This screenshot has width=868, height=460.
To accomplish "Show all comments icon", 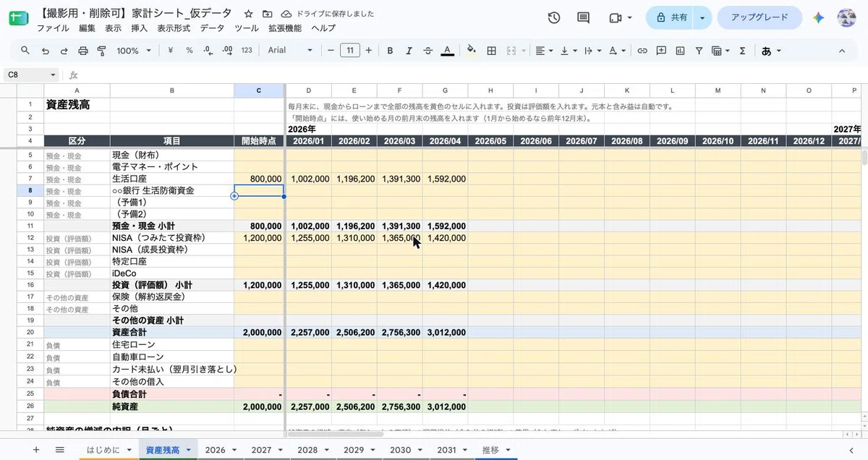I will point(583,17).
